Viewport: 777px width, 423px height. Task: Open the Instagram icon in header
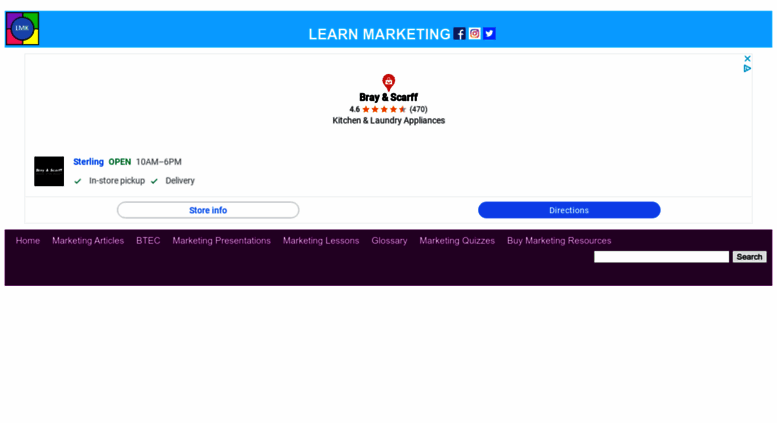click(x=474, y=33)
